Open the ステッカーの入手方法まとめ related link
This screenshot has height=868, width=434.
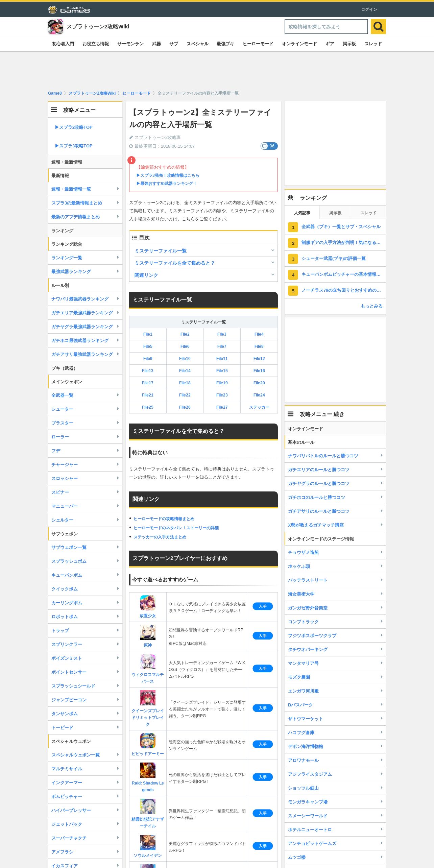(160, 537)
